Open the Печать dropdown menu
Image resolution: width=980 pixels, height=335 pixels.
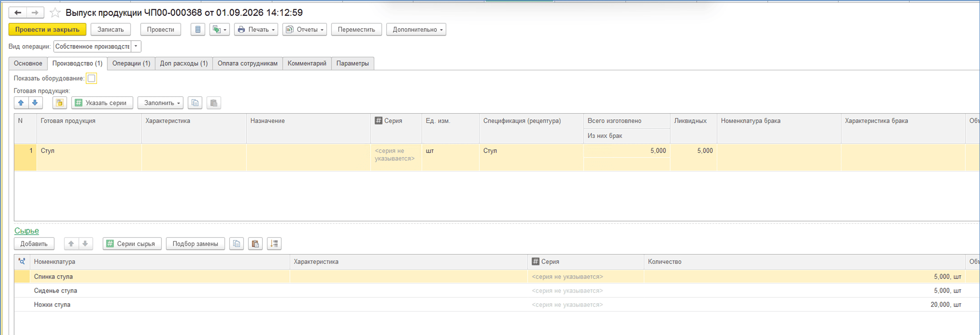(256, 29)
